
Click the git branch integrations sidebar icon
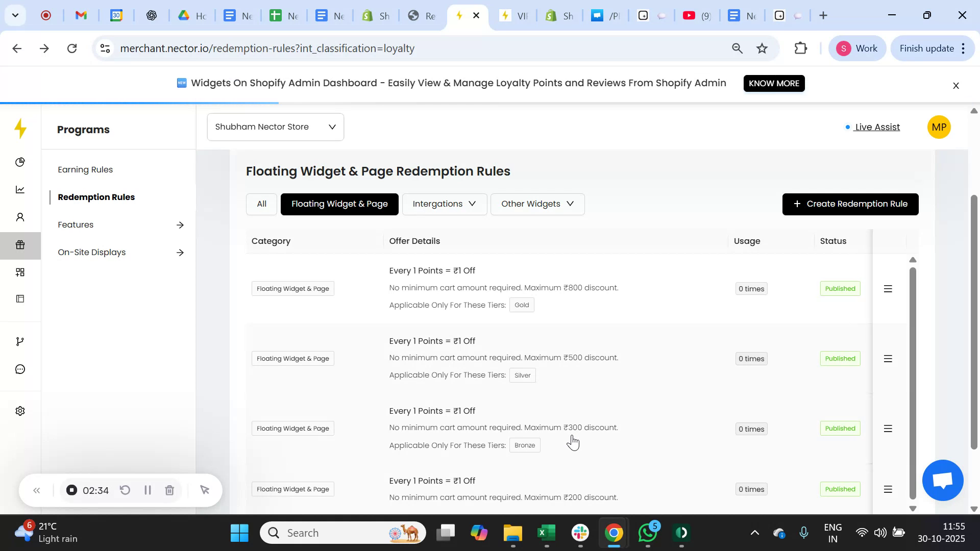20,341
